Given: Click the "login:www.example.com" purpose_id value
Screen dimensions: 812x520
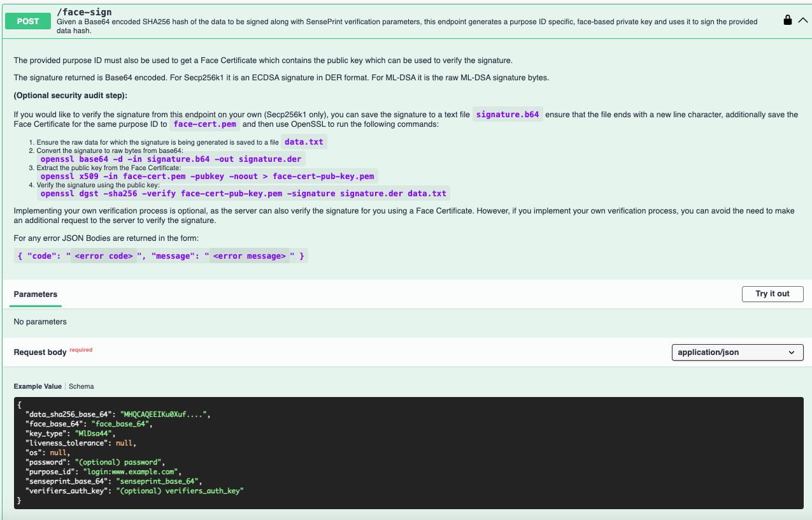Looking at the screenshot, I should (x=132, y=472).
